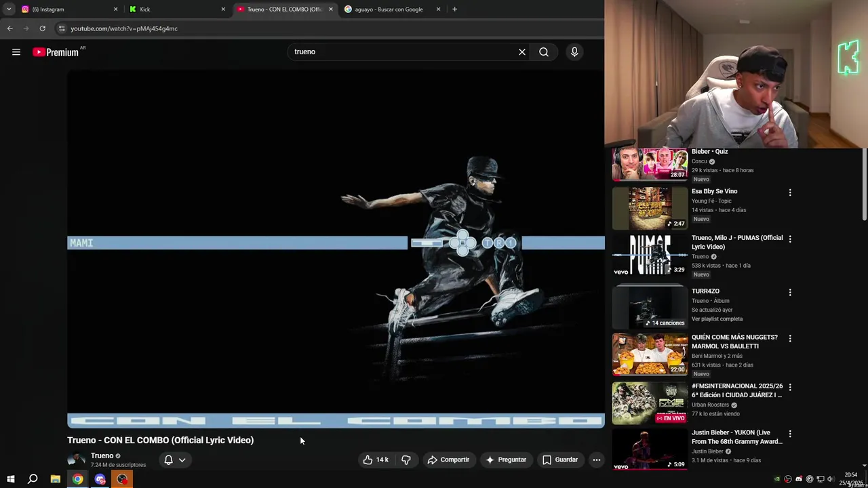Open options for QUIÉN COME MÁS NUGGETS

coord(790,338)
